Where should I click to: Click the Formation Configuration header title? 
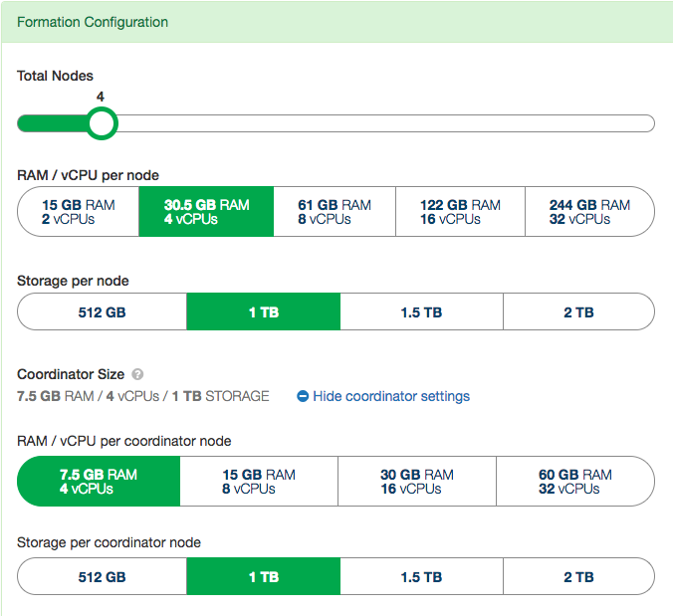click(x=93, y=22)
